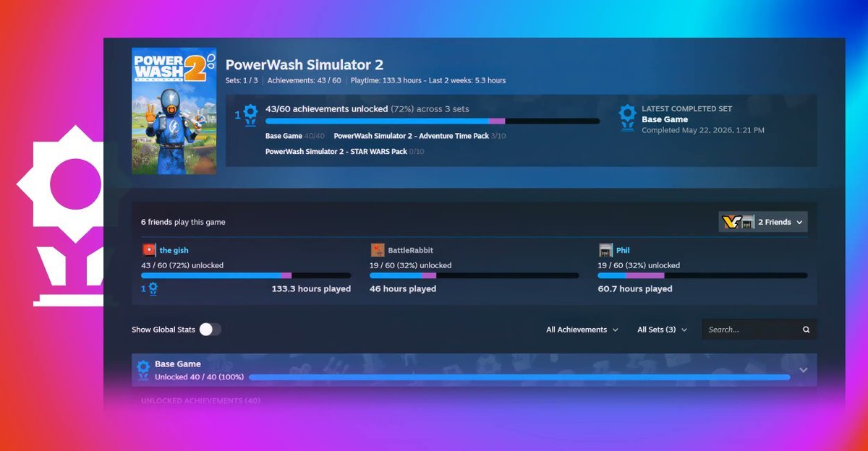The width and height of the screenshot is (868, 451).
Task: Select the STAR WARS Pack 0/10 set label
Action: point(345,152)
